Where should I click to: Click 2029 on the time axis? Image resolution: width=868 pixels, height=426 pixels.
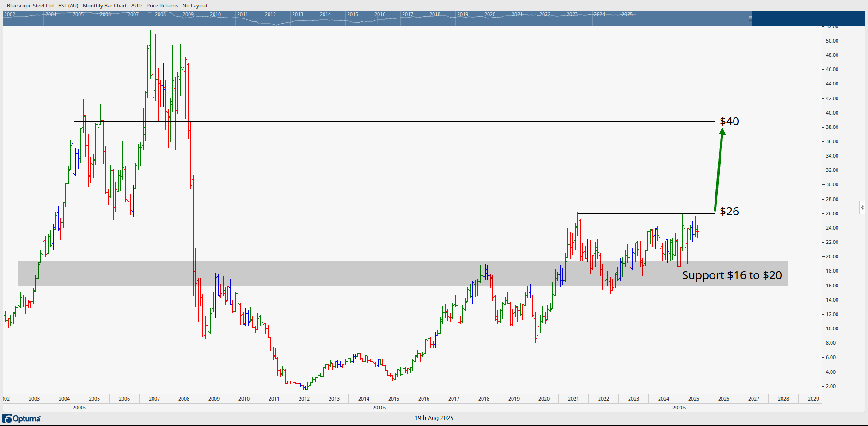tap(813, 399)
